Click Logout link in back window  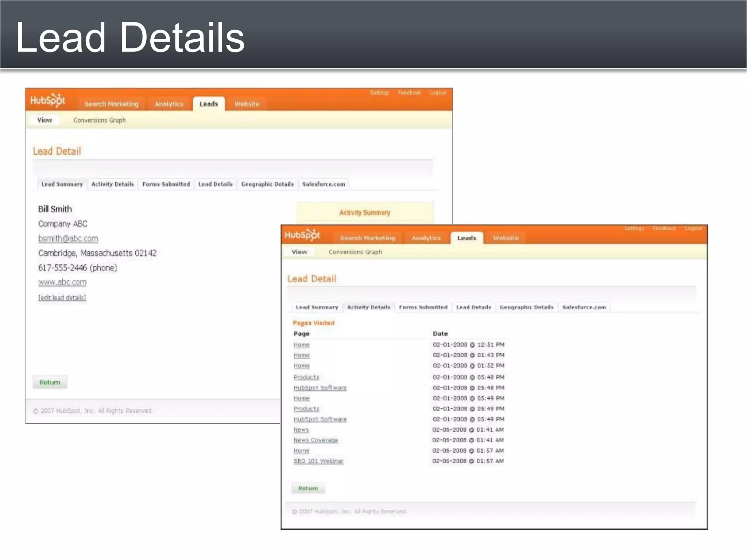[x=438, y=93]
